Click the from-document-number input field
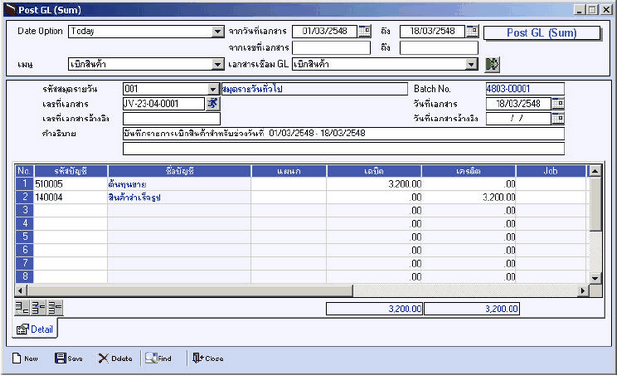The width and height of the screenshot is (622, 376). (x=331, y=48)
